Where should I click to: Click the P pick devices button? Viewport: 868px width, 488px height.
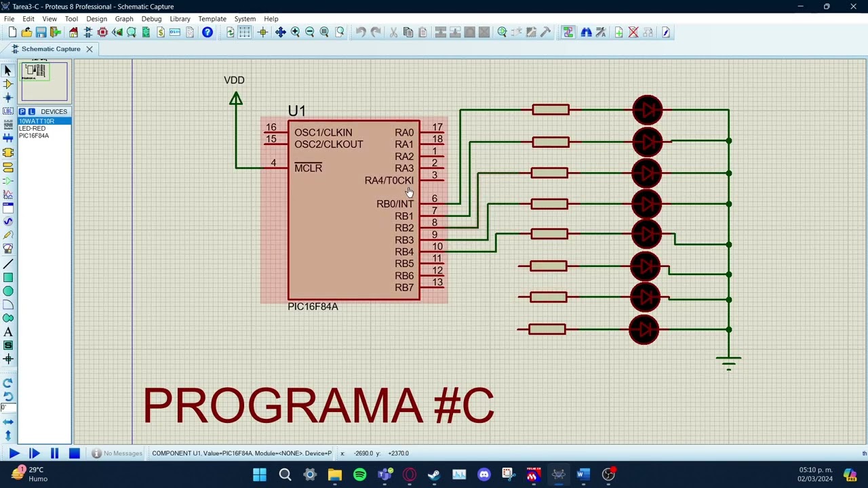coord(22,112)
